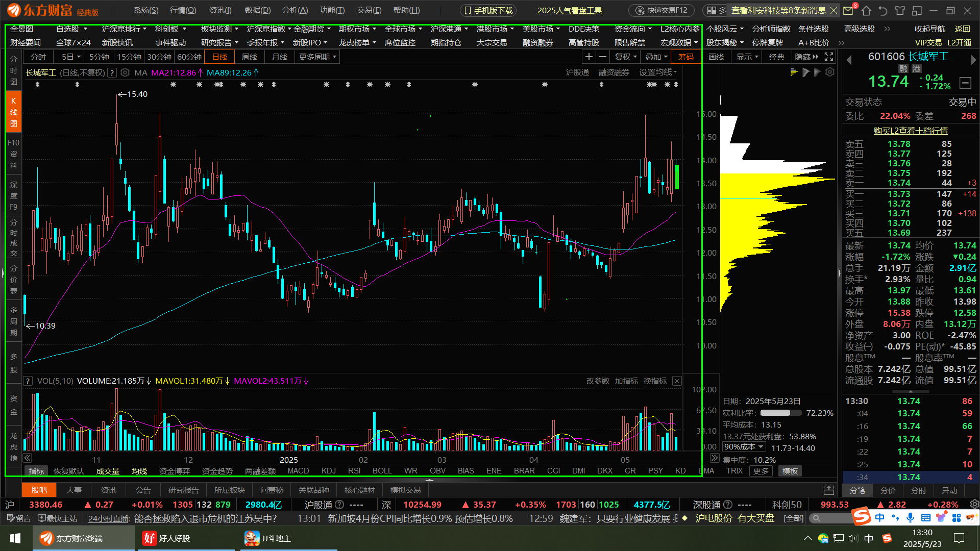Click fullscreen expand icon on chart toolbar
Viewport: 980px width, 551px height.
tap(829, 57)
